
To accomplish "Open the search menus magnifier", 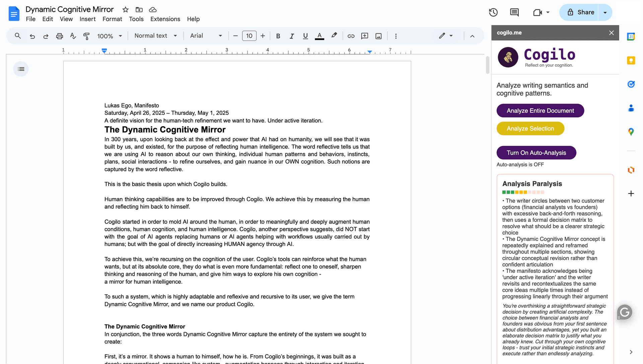I will coord(18,36).
